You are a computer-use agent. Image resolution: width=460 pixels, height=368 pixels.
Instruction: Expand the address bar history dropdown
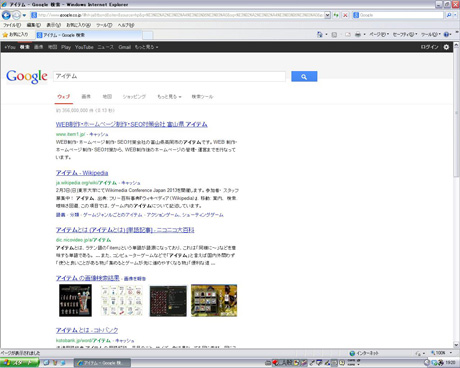(327, 15)
